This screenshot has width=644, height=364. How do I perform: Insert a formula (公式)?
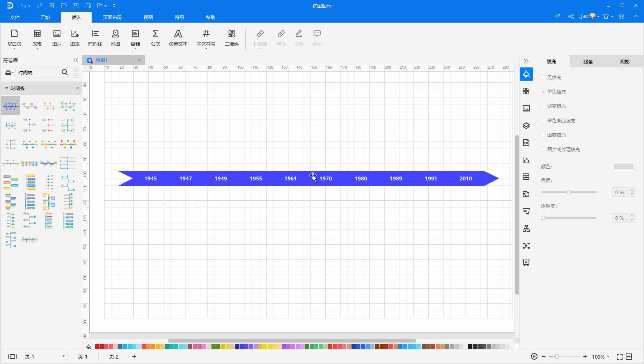[x=156, y=38]
